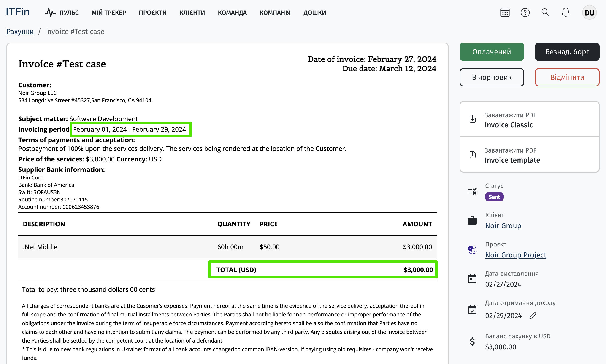606x364 pixels.
Task: Open the КОМПАНІЯ menu item
Action: pos(275,13)
